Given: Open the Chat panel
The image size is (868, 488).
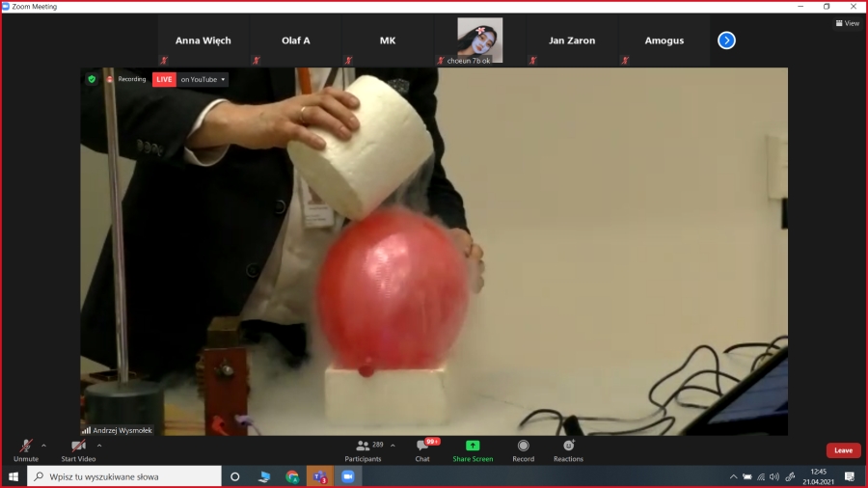Looking at the screenshot, I should [422, 449].
